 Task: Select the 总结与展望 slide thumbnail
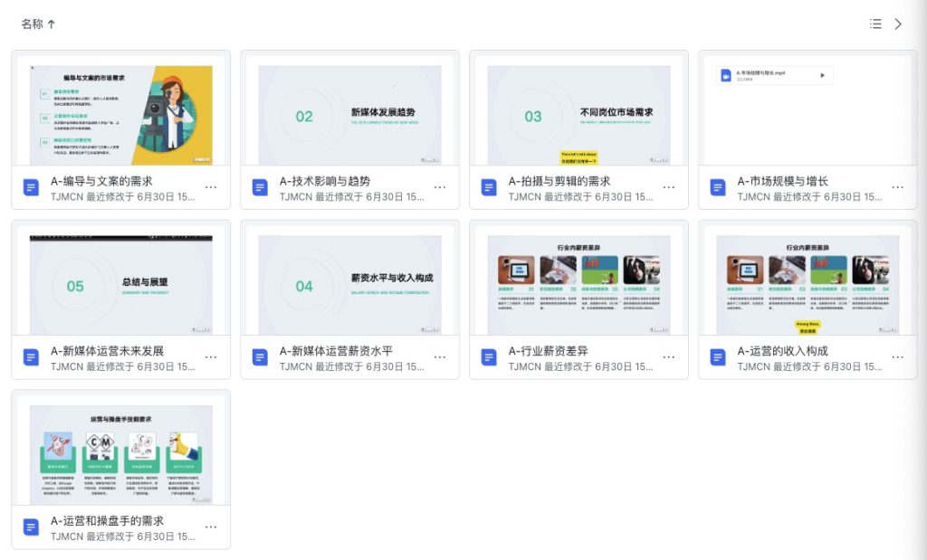click(x=121, y=285)
